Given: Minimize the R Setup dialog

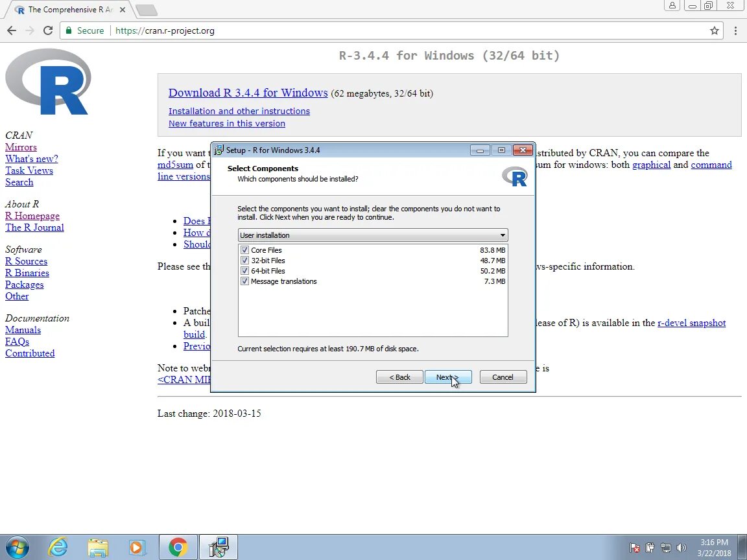Looking at the screenshot, I should [480, 150].
